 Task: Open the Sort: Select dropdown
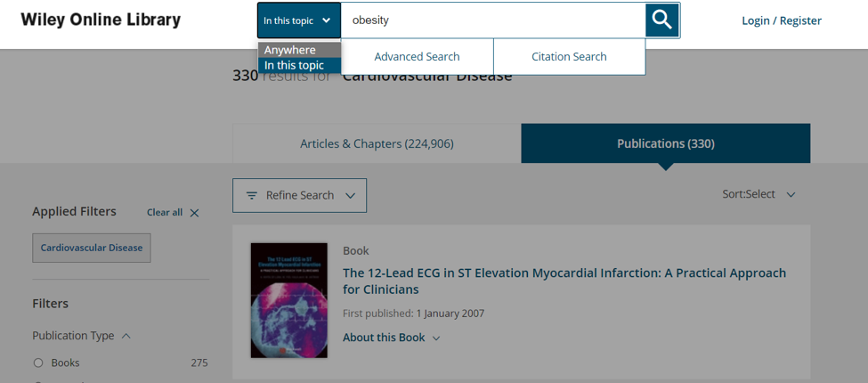point(758,194)
